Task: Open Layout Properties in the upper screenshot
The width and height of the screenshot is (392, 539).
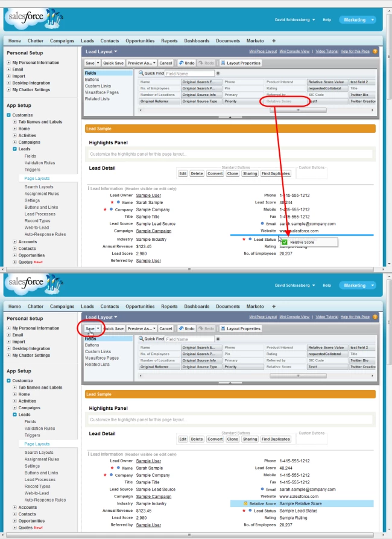Action: [x=241, y=63]
